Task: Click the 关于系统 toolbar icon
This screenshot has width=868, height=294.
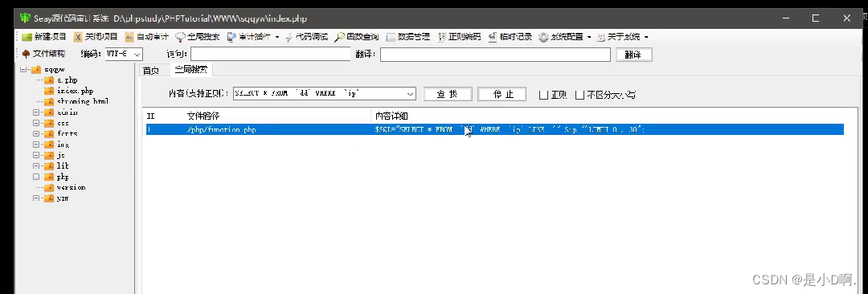Action: click(601, 37)
